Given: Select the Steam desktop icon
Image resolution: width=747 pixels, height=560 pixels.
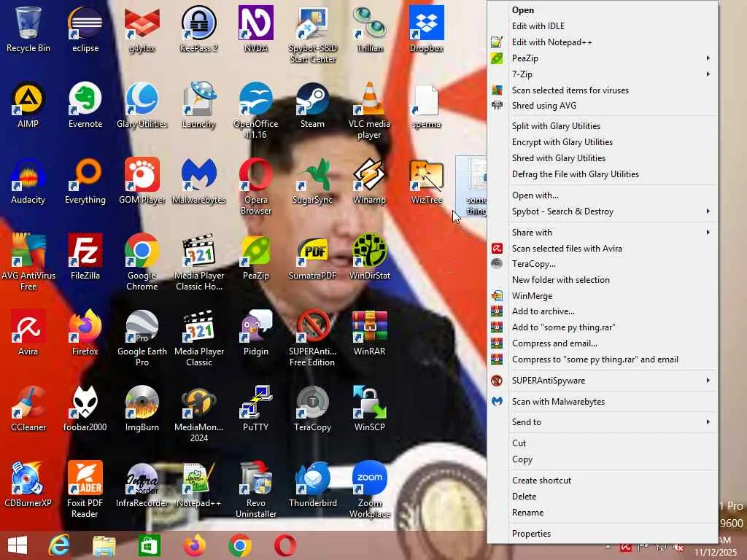Looking at the screenshot, I should [x=312, y=105].
